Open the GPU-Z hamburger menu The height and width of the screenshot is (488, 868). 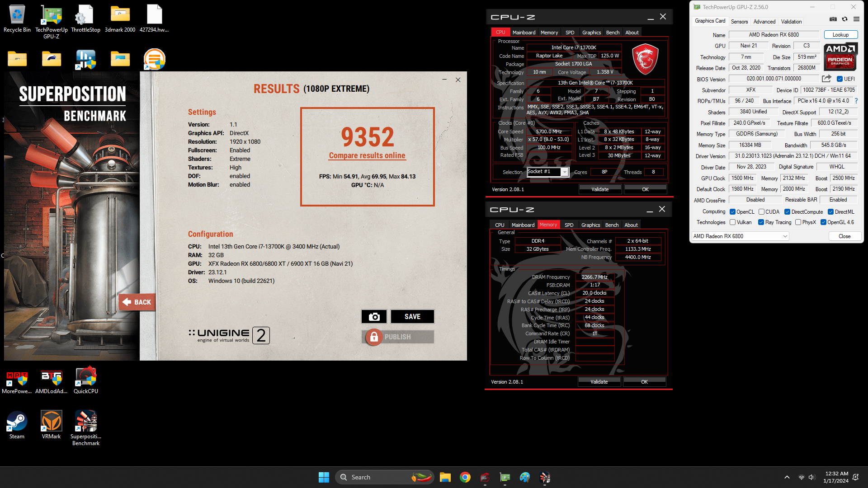click(856, 19)
